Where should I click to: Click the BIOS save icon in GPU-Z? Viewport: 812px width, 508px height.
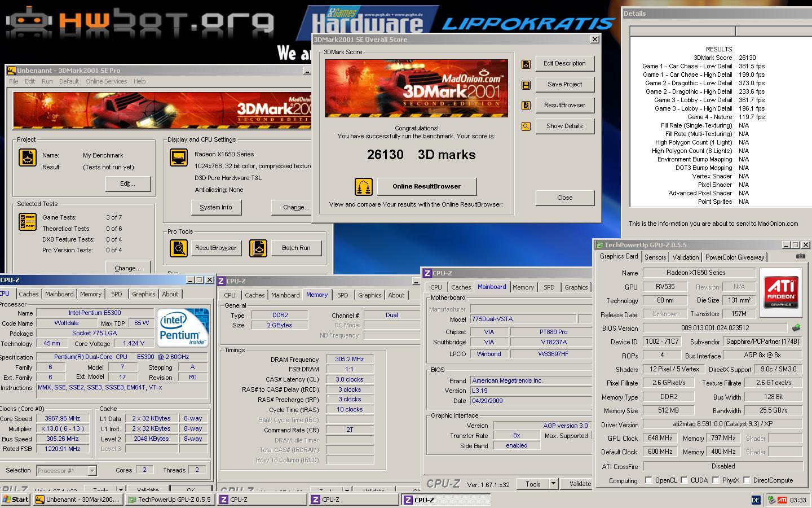pyautogui.click(x=796, y=327)
